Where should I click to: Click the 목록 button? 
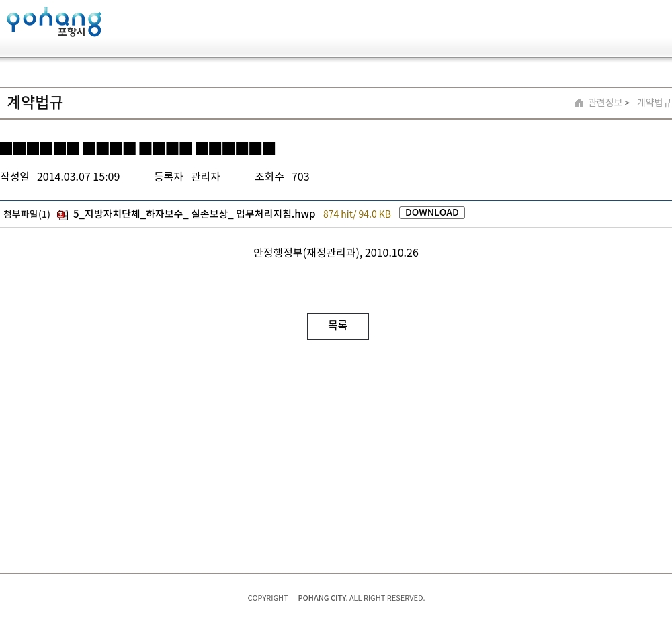point(337,327)
